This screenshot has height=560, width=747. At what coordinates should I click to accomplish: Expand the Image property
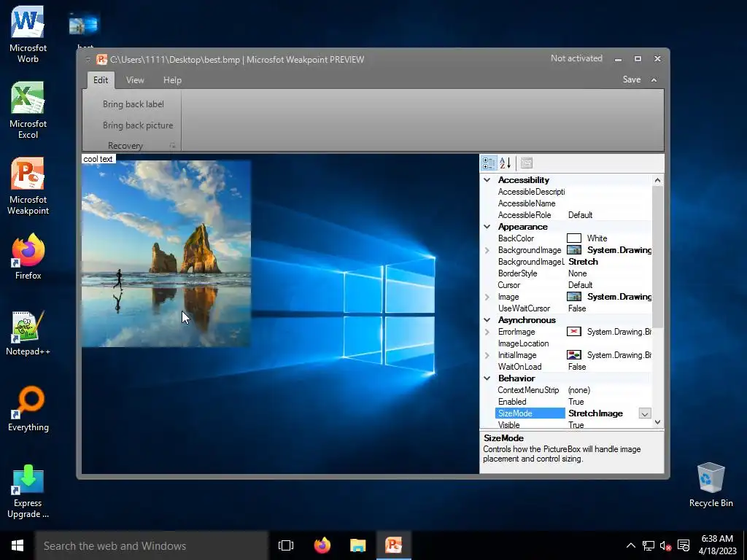487,297
